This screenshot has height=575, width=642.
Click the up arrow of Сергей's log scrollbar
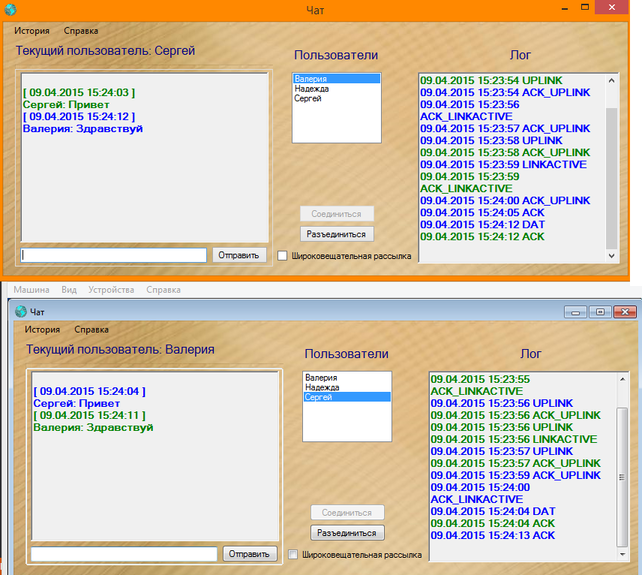(612, 81)
